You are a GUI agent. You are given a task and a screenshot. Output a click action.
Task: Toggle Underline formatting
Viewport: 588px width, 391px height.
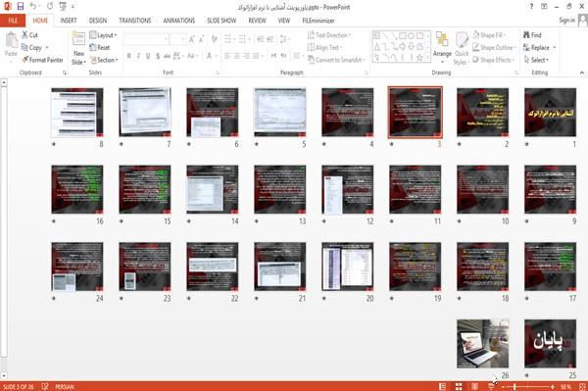148,56
